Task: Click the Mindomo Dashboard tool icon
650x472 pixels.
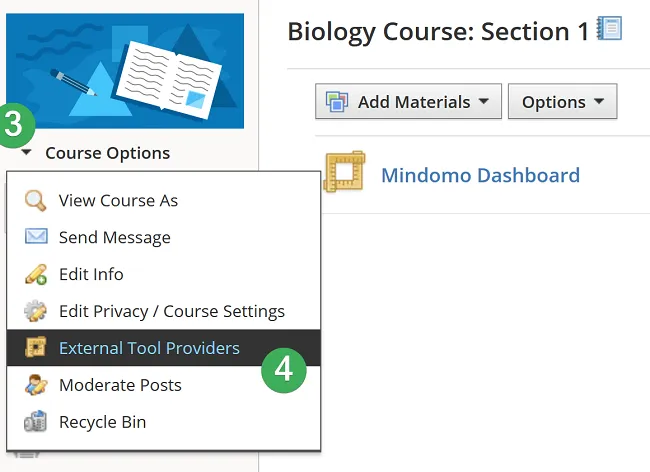Action: coord(345,172)
